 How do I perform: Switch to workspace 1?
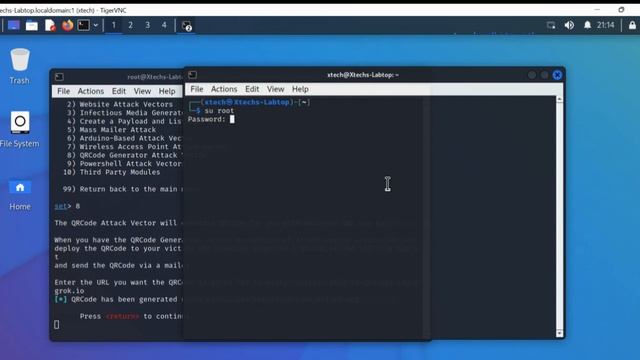point(113,25)
